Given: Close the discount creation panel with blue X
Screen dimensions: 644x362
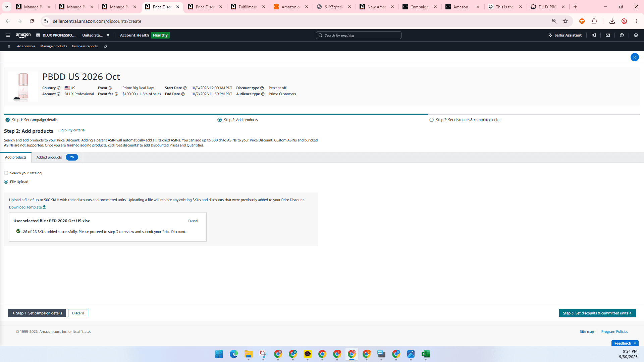Looking at the screenshot, I should coord(635,57).
